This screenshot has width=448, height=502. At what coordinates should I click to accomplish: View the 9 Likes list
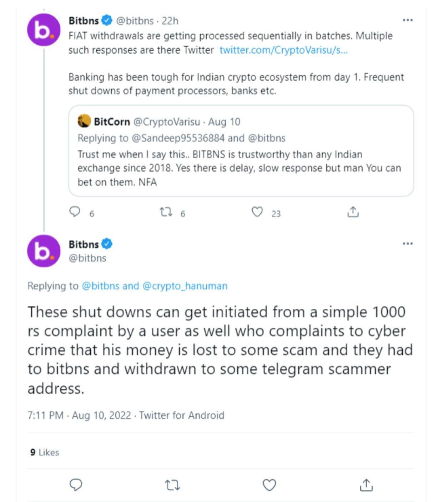pos(43,452)
